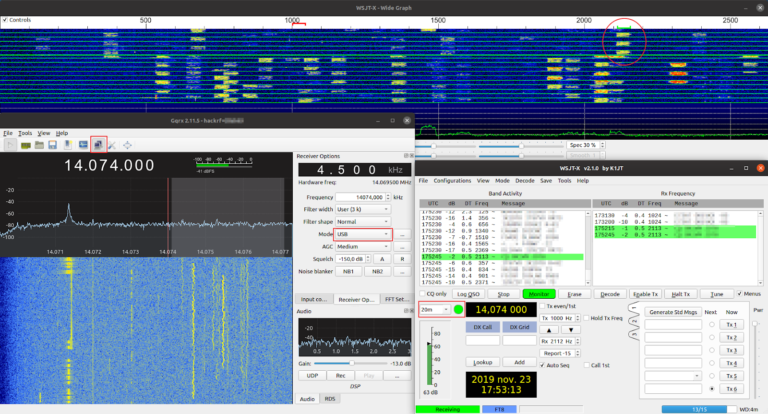Open Noise blanker options ellipsis button
Viewport: 768px width, 414px height.
coord(403,271)
